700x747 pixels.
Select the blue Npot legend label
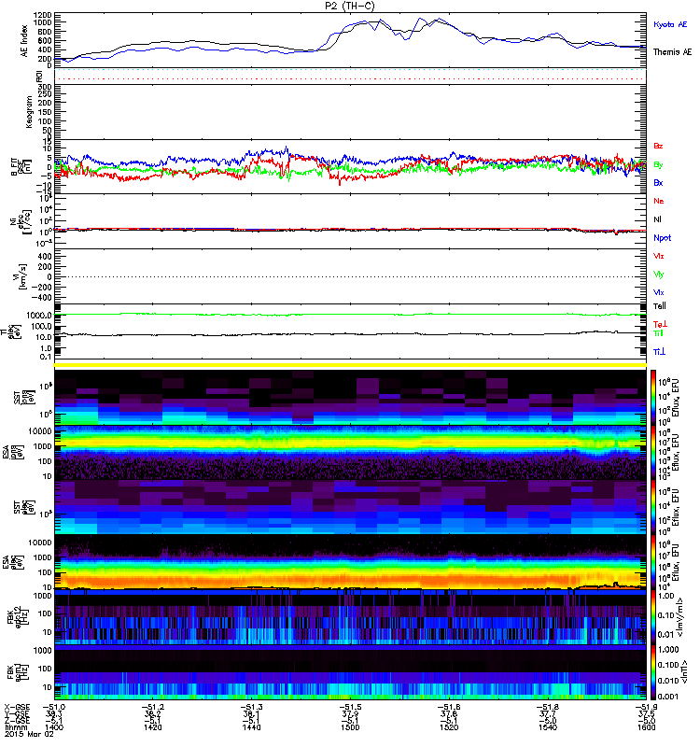coord(662,238)
